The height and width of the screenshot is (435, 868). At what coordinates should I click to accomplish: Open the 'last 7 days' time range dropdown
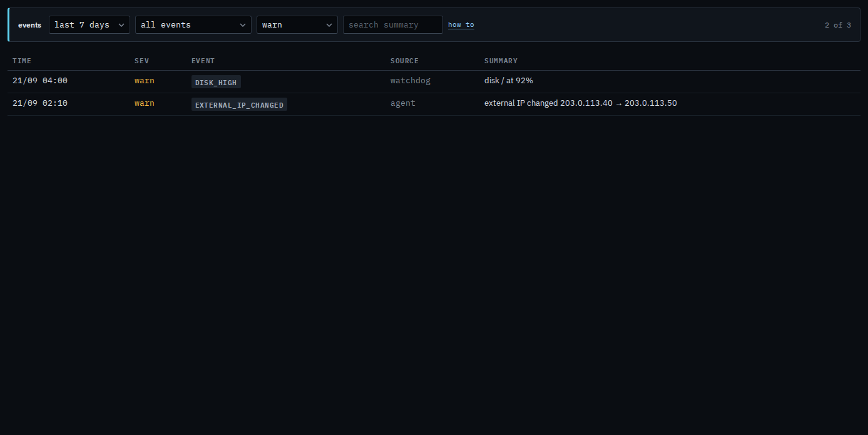[x=89, y=25]
